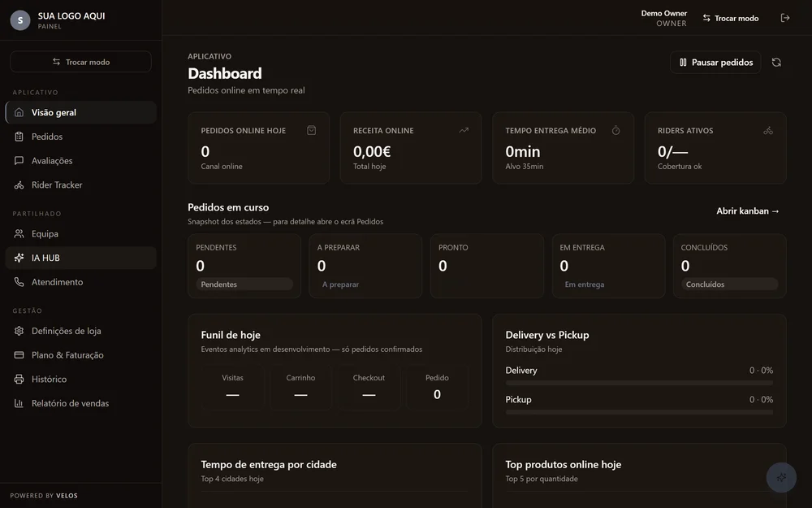Screen dimensions: 812x508
Task: Click the sparkle icon next to IA HUB
Action: click(19, 258)
